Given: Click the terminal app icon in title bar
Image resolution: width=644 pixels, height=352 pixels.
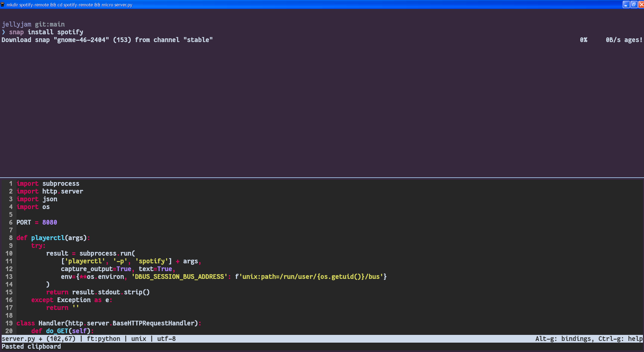Looking at the screenshot, I should (x=2, y=5).
